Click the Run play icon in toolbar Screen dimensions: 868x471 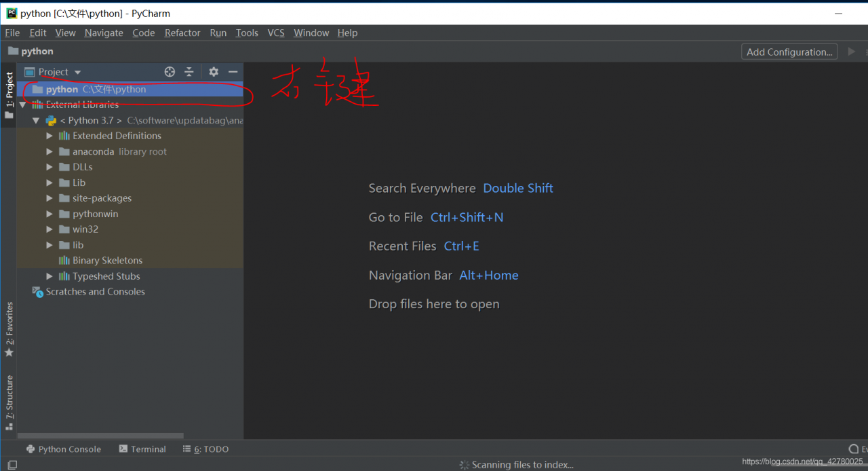click(x=852, y=52)
